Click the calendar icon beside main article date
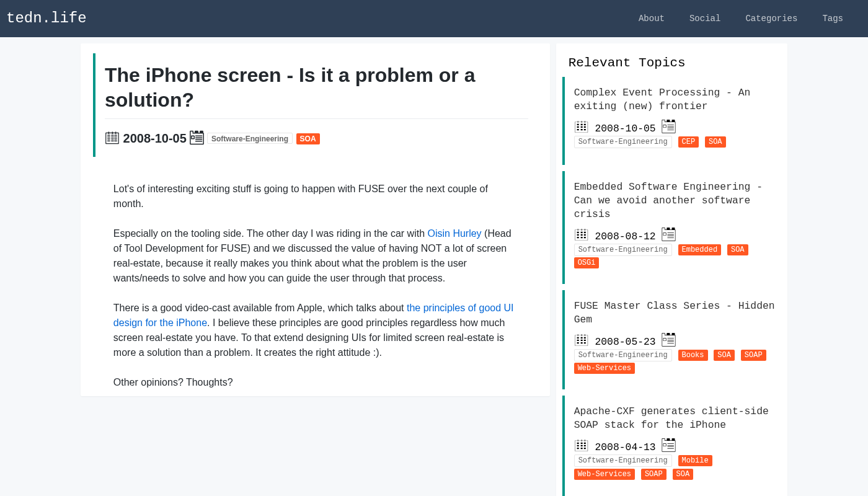 point(112,138)
